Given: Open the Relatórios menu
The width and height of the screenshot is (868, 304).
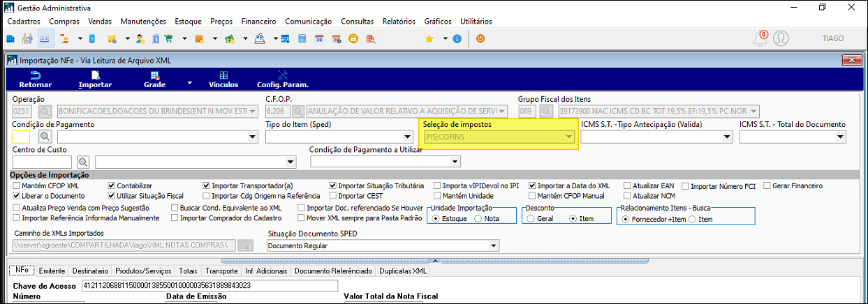Looking at the screenshot, I should [x=399, y=22].
